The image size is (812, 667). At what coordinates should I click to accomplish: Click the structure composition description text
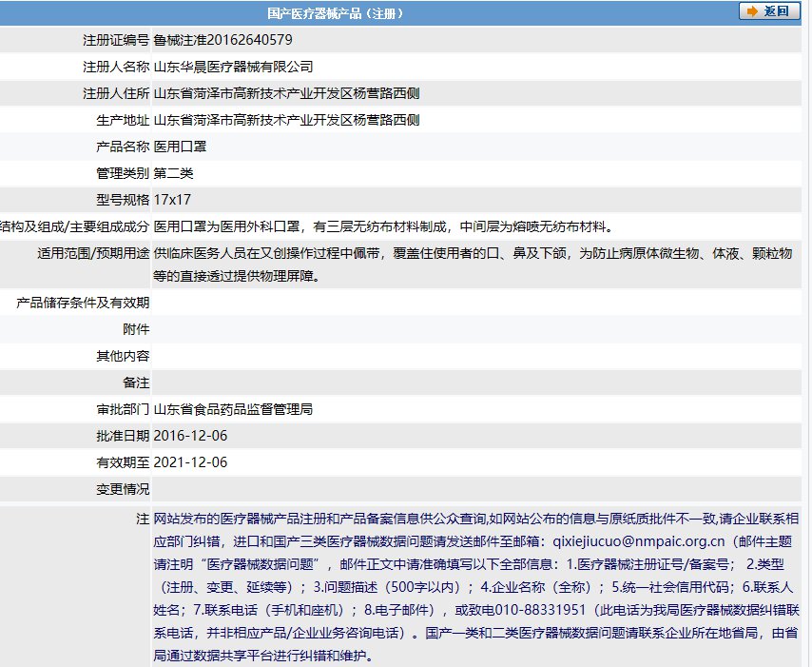[382, 226]
